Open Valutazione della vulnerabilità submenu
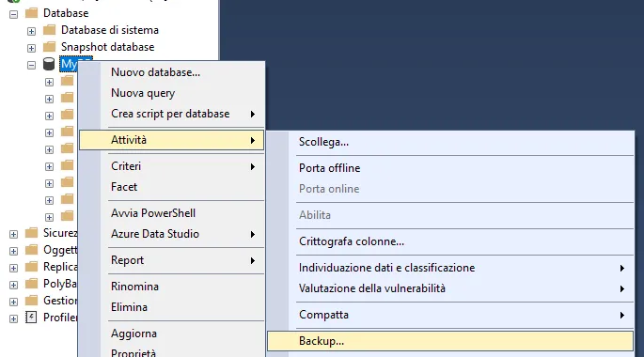 pyautogui.click(x=450, y=288)
